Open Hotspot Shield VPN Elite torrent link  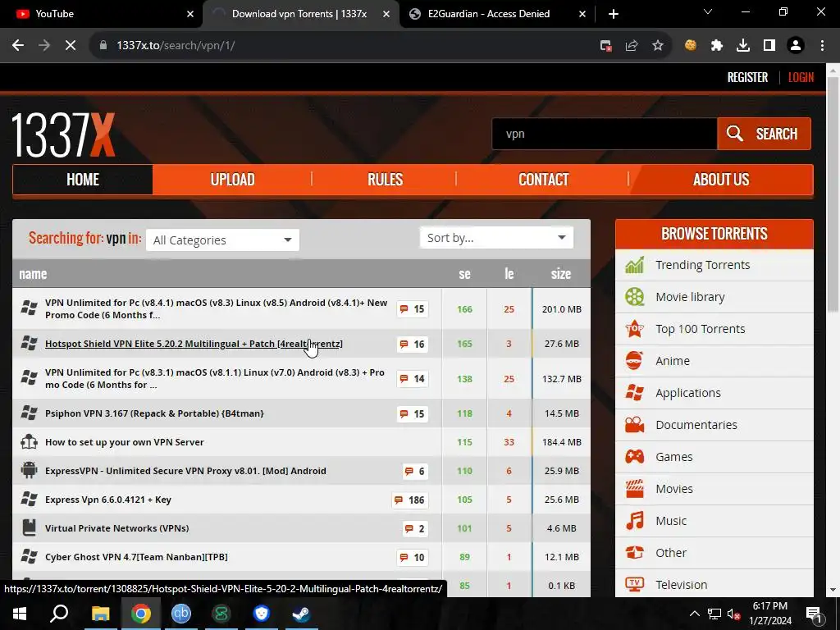click(x=194, y=344)
